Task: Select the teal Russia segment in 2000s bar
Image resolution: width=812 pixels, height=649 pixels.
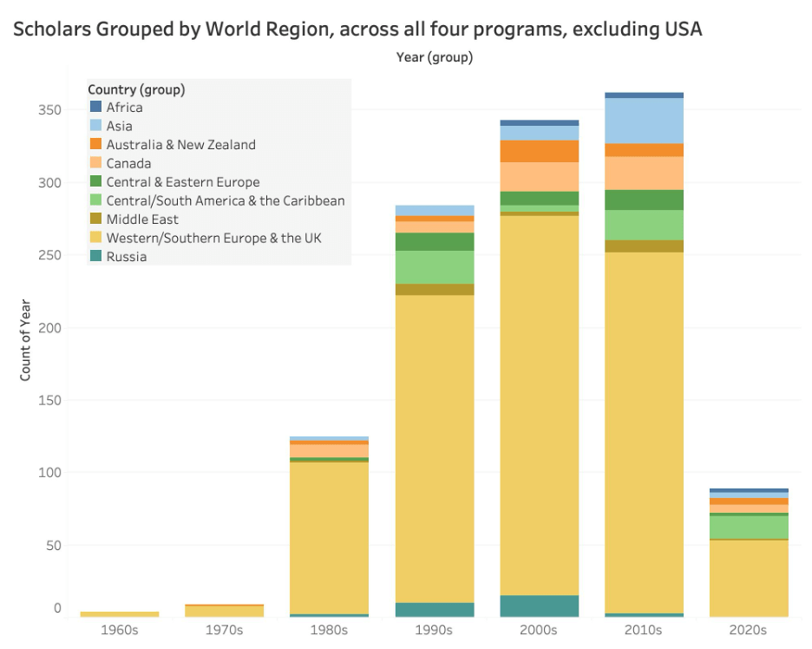Action: point(540,606)
